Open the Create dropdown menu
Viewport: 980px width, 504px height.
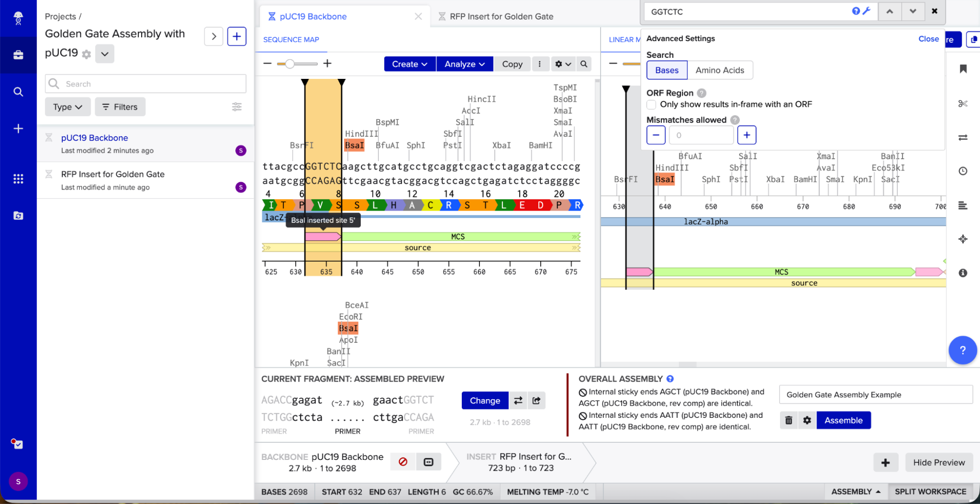tap(410, 64)
